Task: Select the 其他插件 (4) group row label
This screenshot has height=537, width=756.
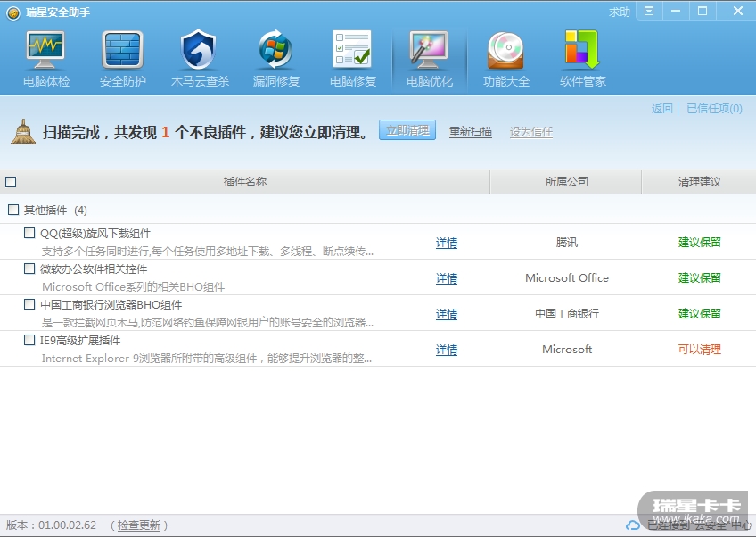Action: click(55, 210)
